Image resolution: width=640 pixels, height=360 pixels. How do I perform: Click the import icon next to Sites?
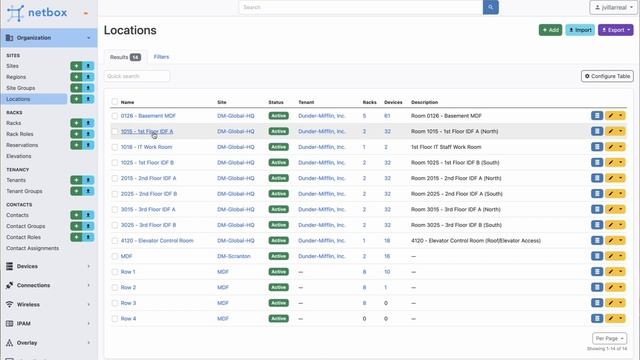(x=88, y=66)
